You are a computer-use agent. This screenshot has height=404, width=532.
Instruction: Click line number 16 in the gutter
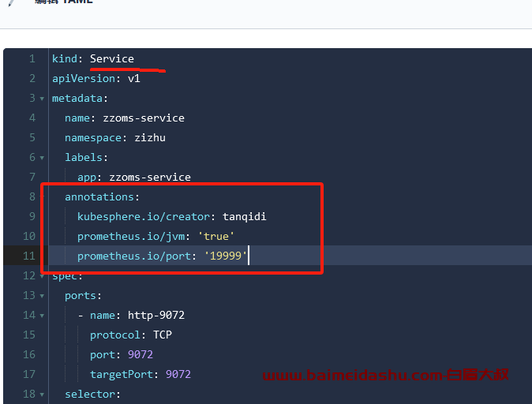[29, 354]
